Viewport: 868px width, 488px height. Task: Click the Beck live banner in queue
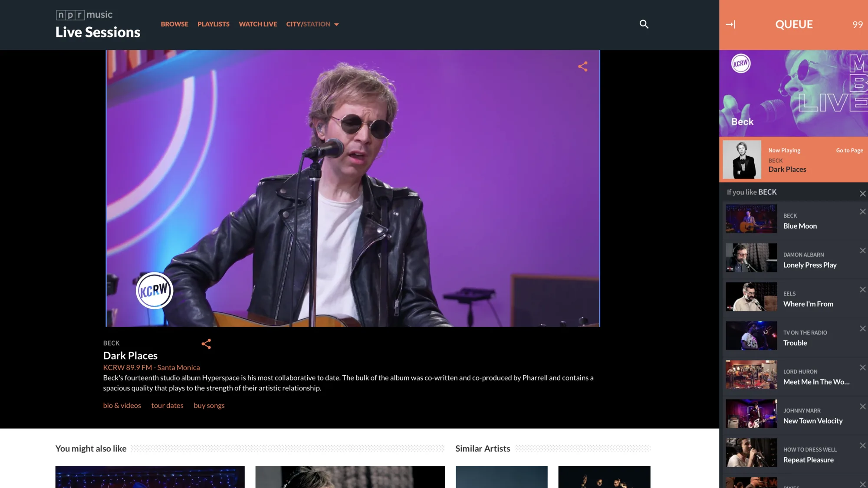793,93
